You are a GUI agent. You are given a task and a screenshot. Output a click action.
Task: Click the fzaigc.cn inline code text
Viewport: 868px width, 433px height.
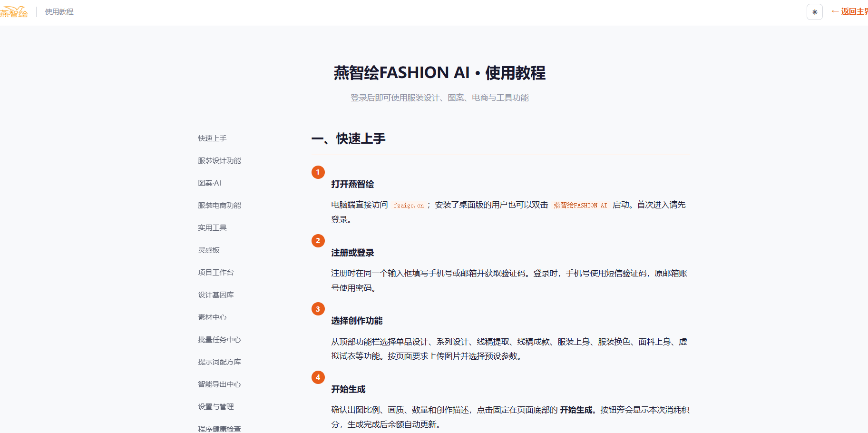tap(409, 205)
